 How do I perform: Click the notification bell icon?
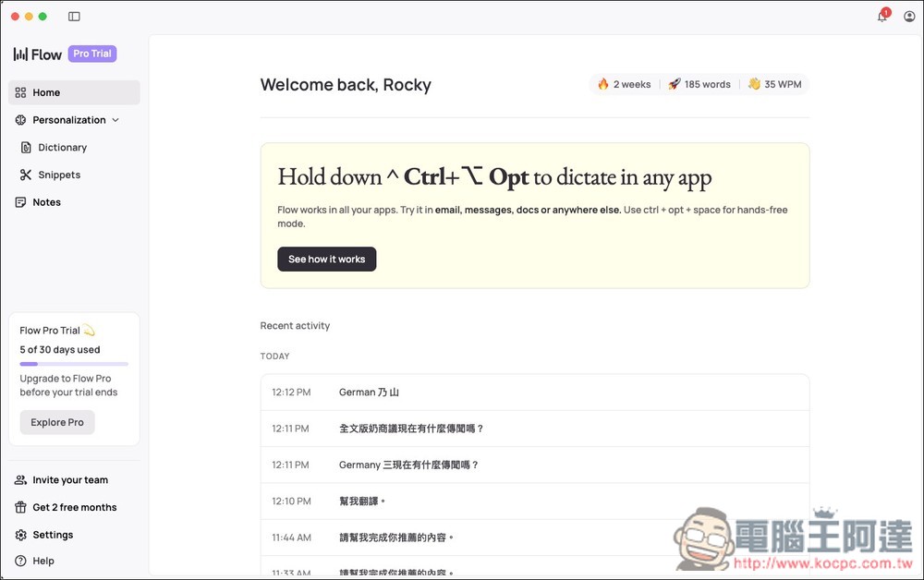pos(881,17)
